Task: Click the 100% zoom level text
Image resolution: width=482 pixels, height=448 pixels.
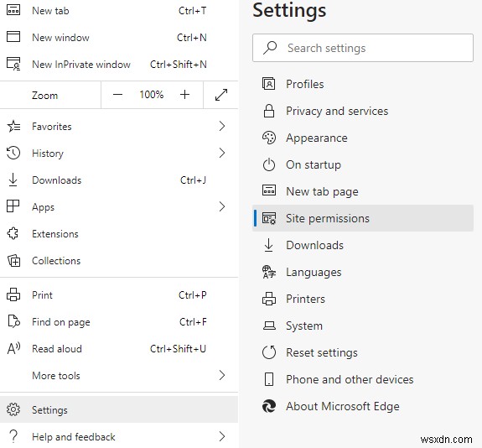Action: coord(151,95)
